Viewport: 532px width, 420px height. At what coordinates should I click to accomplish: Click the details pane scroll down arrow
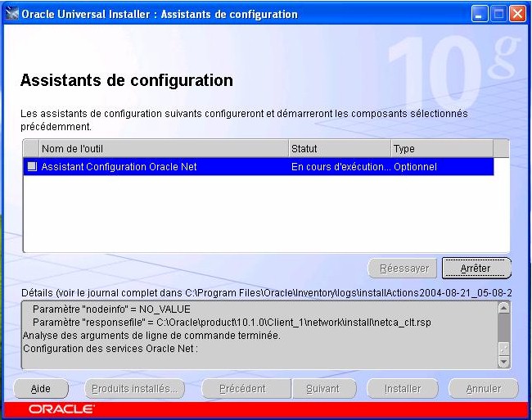[x=503, y=362]
